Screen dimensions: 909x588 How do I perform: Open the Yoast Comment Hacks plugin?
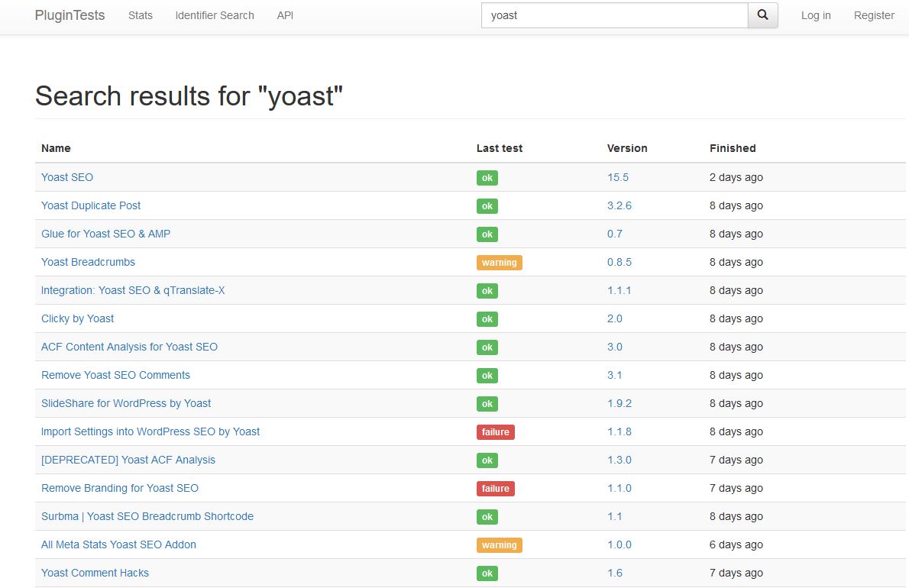[95, 573]
